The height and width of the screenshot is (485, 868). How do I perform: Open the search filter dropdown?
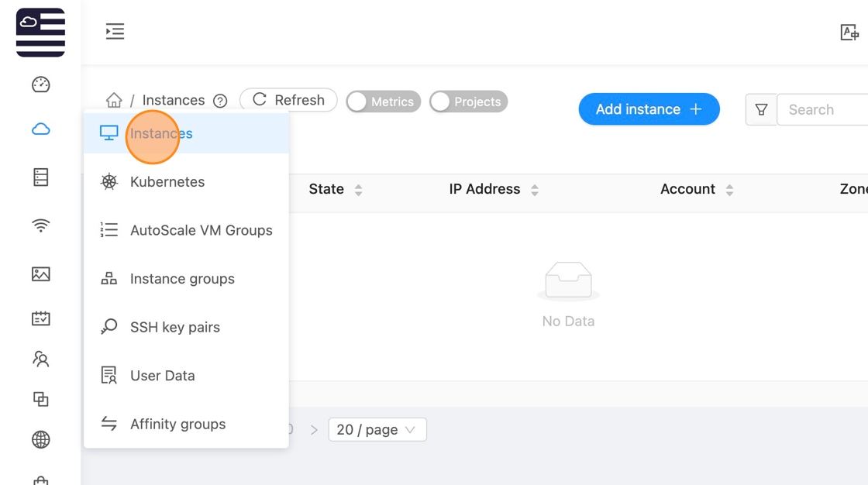[761, 110]
